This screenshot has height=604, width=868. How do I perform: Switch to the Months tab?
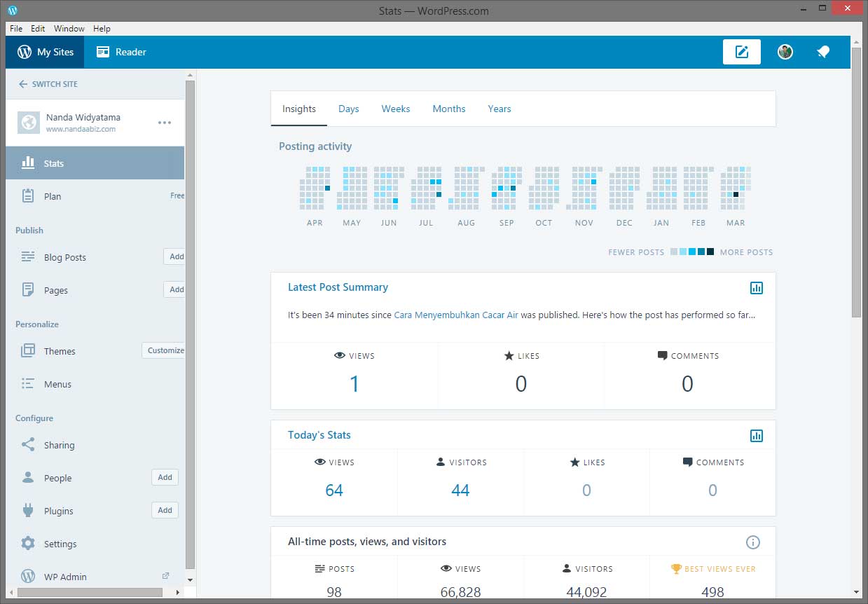449,109
